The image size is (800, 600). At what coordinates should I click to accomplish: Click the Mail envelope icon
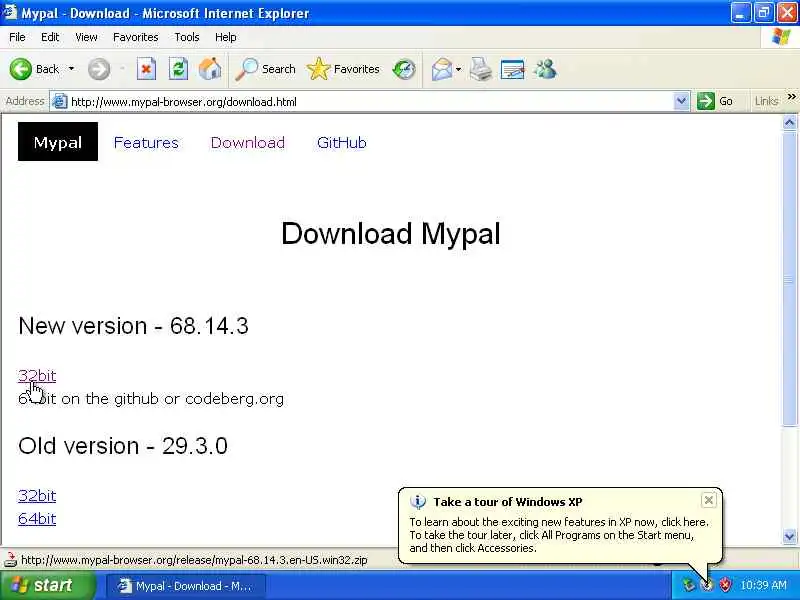(441, 69)
